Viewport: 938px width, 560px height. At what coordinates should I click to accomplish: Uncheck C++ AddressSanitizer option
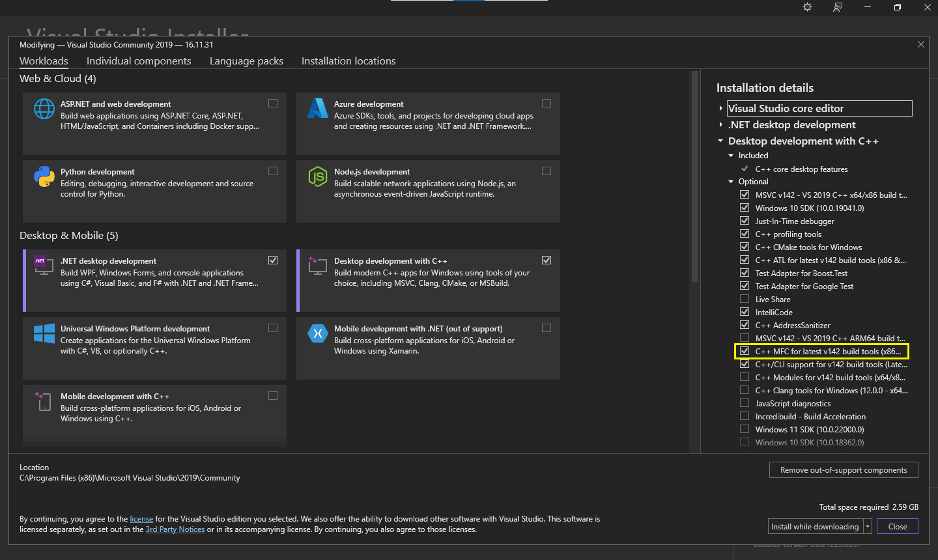(x=745, y=325)
